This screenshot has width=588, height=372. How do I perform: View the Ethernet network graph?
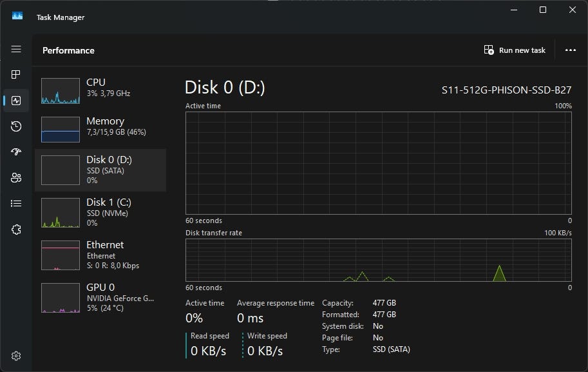click(100, 255)
